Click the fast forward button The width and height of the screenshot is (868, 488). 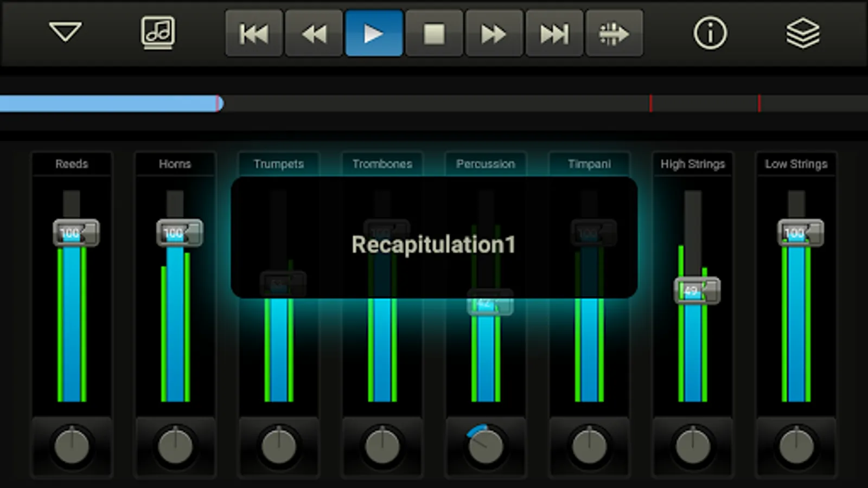[494, 34]
